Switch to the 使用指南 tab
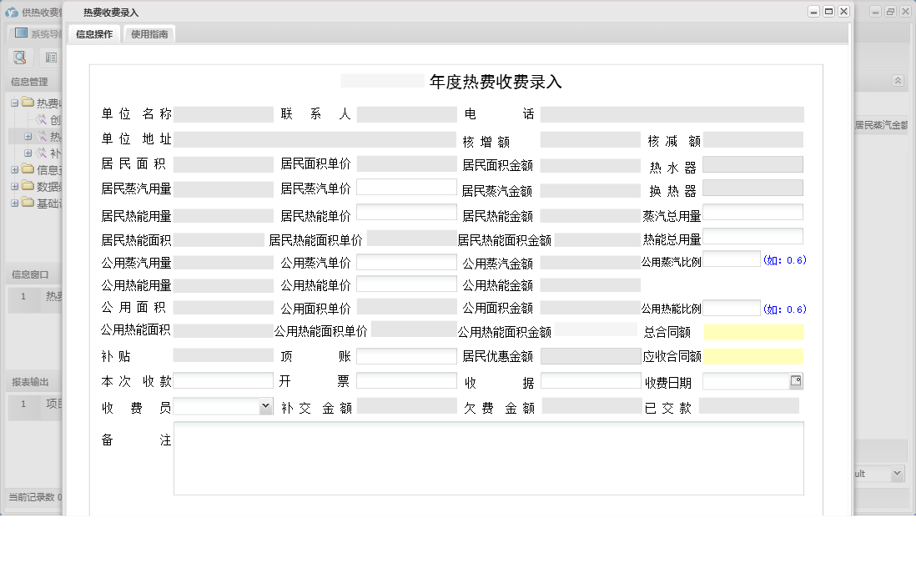Viewport: 916px width, 588px height. 149,34
